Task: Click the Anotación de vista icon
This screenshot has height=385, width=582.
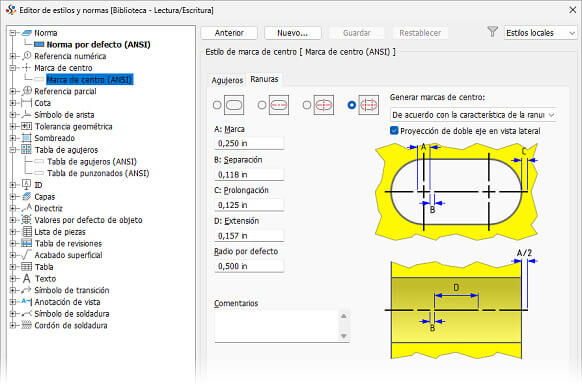Action: [26, 301]
